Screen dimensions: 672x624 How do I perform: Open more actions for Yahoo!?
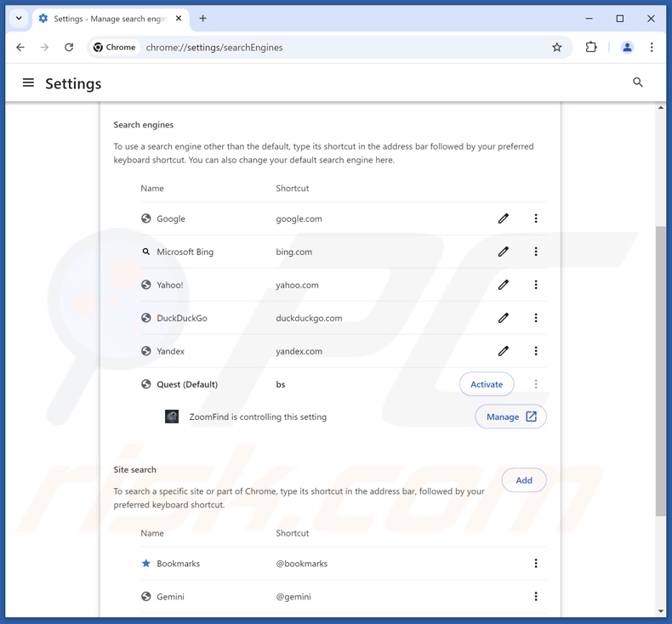536,285
